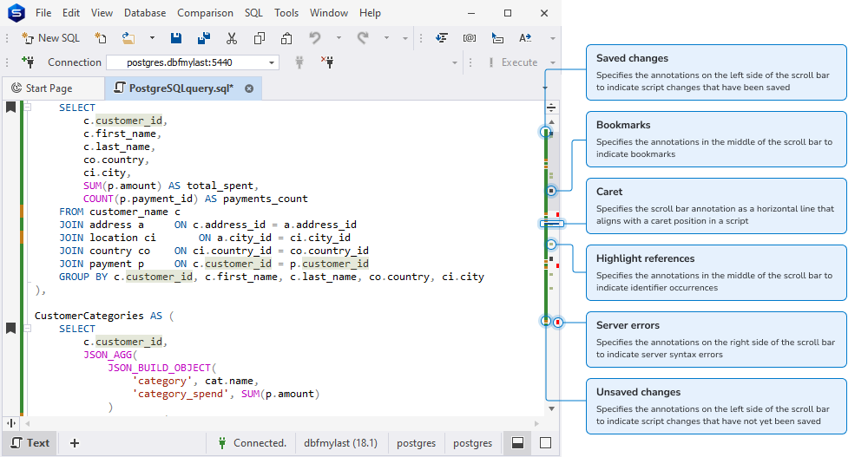Click the 'category_spend' string in the code
The height and width of the screenshot is (457, 868).
tap(180, 394)
